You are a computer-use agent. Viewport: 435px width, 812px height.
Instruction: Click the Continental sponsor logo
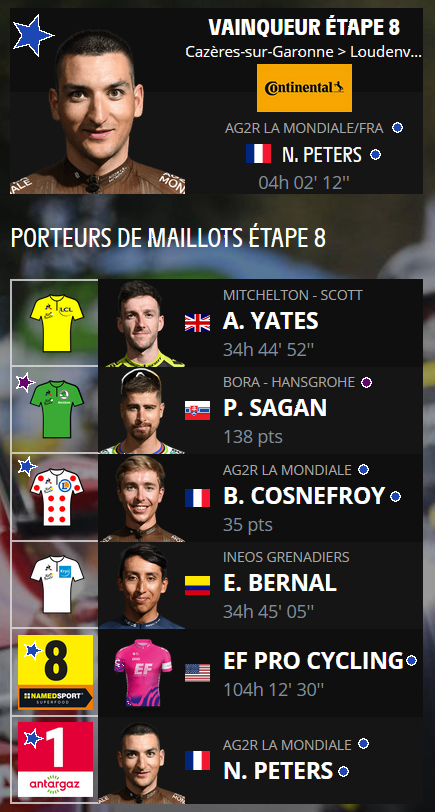304,88
